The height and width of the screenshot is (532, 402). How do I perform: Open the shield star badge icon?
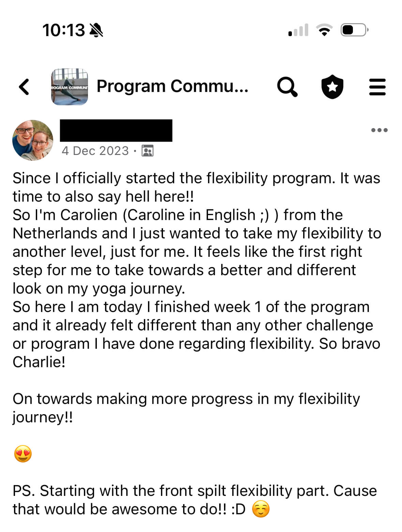pos(332,87)
